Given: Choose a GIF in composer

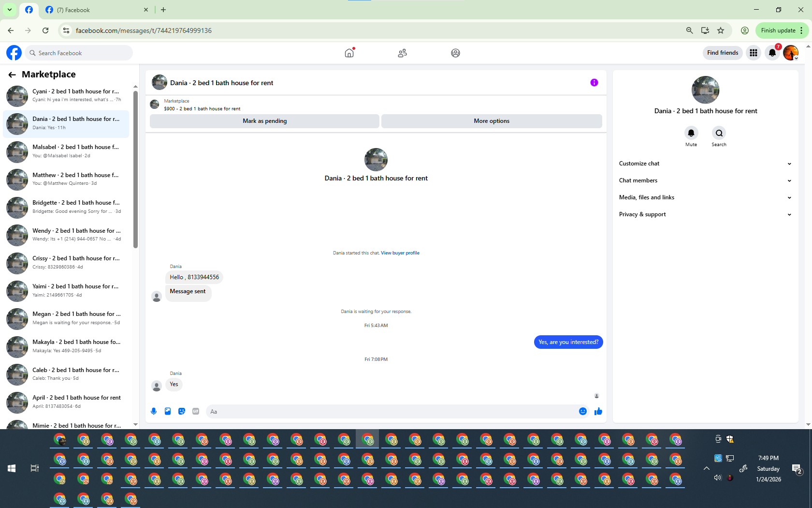Looking at the screenshot, I should [x=196, y=411].
